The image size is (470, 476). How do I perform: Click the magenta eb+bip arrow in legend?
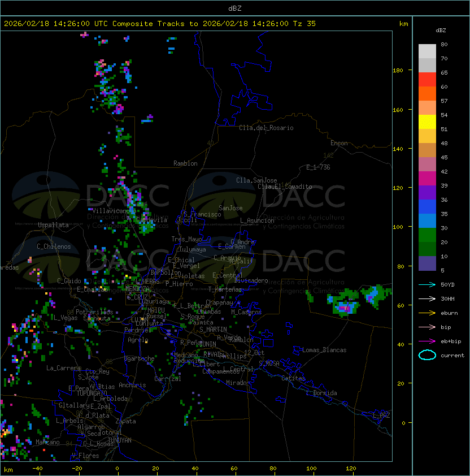[427, 341]
